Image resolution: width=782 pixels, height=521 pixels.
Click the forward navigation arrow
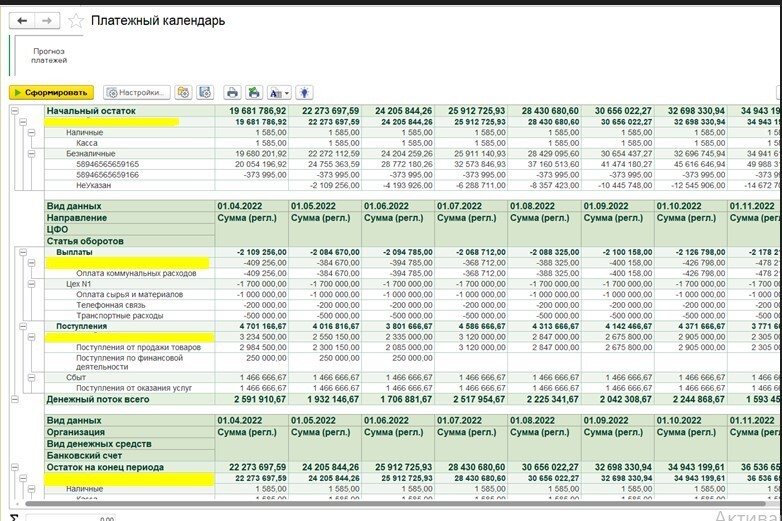point(46,20)
